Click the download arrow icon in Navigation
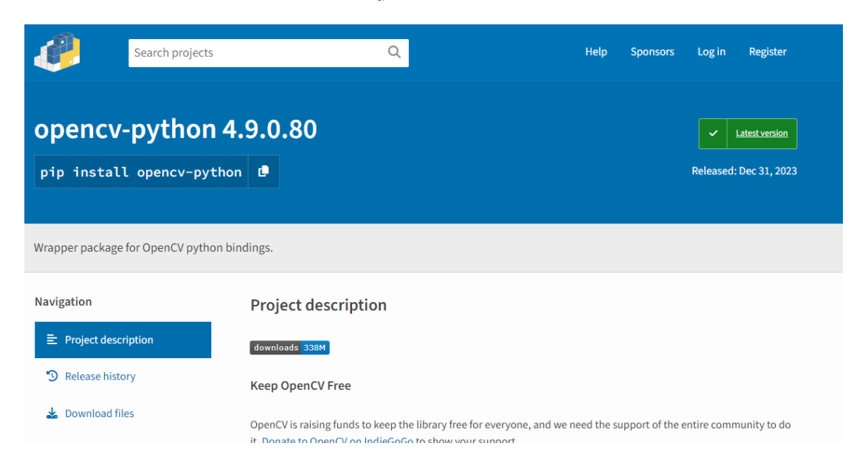 pyautogui.click(x=52, y=414)
